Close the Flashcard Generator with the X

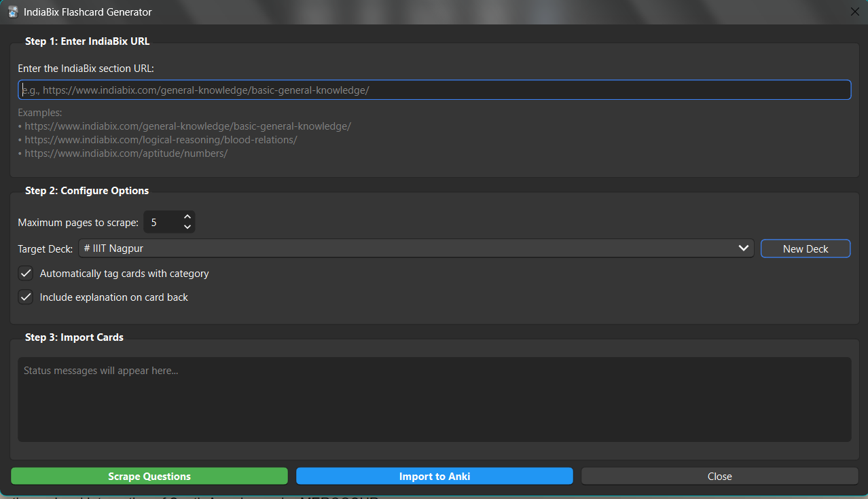pos(854,12)
